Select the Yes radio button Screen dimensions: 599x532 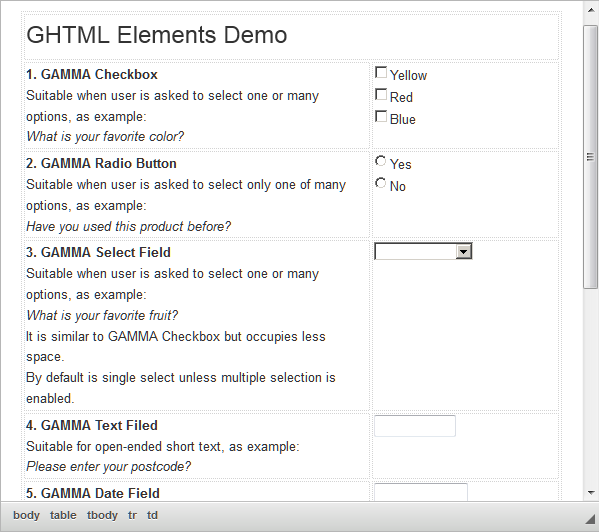click(380, 161)
